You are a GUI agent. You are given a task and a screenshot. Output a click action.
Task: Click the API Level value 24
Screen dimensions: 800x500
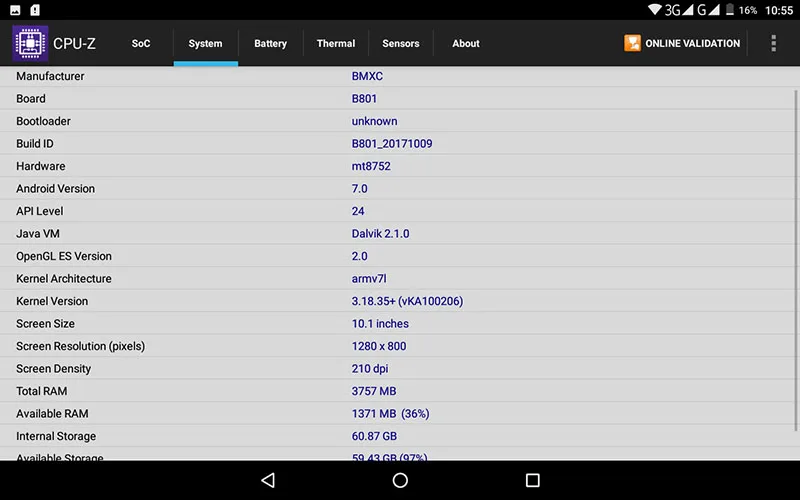click(358, 211)
